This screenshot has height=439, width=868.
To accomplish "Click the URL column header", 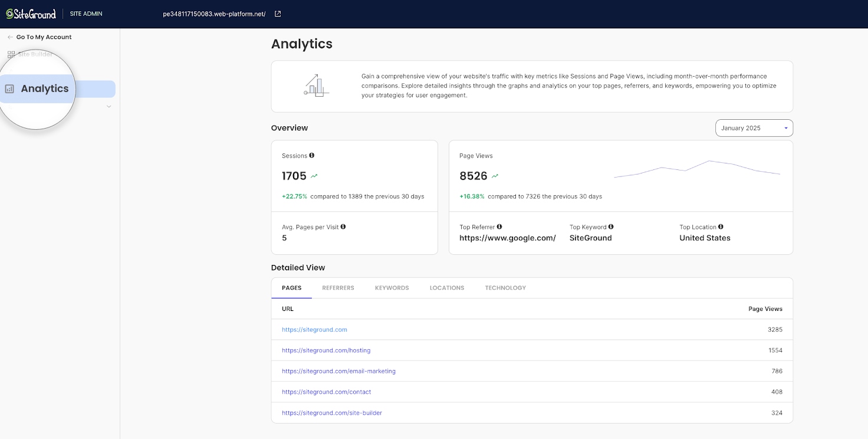I will click(288, 309).
